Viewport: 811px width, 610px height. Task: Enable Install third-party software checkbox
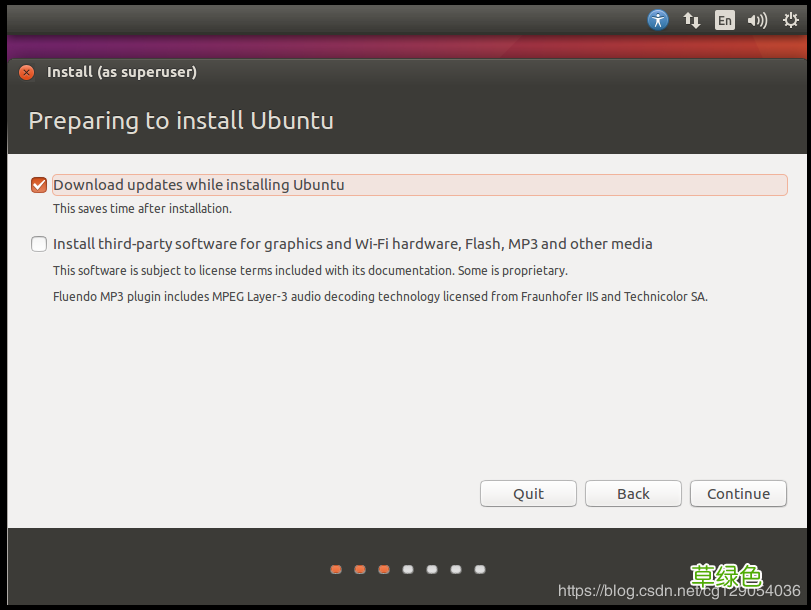coord(39,244)
